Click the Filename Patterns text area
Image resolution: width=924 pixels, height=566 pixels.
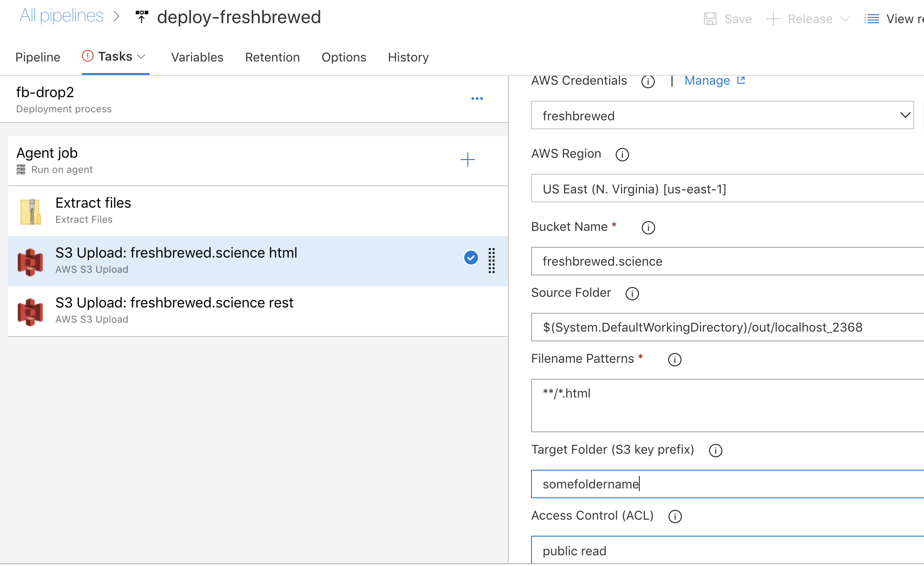pos(727,405)
